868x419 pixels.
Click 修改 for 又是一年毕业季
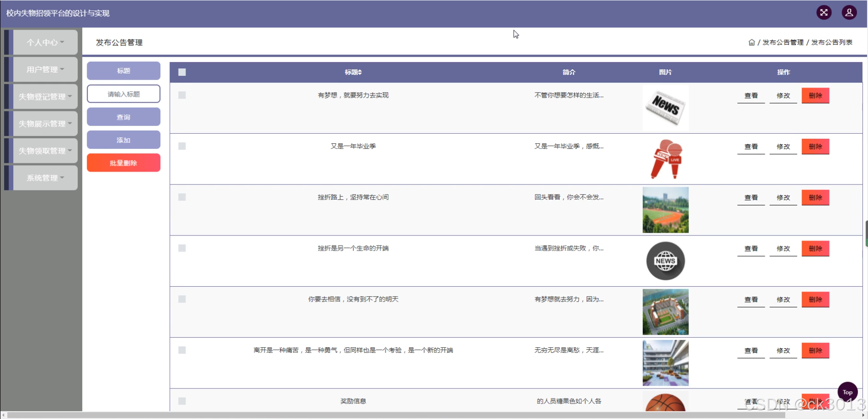(783, 147)
